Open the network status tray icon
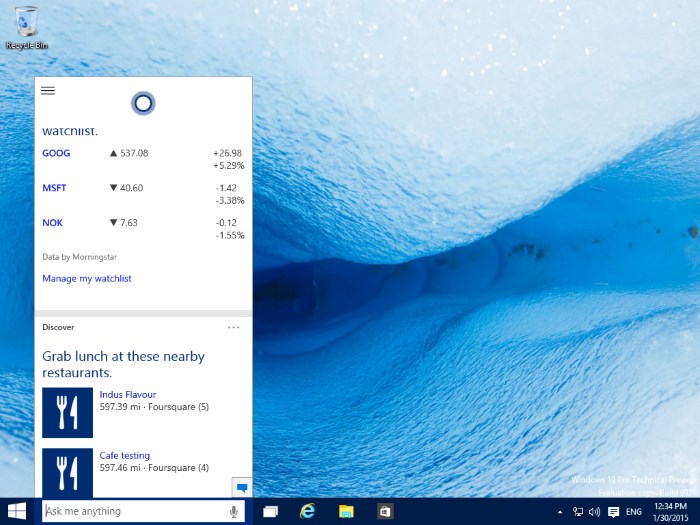This screenshot has width=700, height=525. (578, 512)
